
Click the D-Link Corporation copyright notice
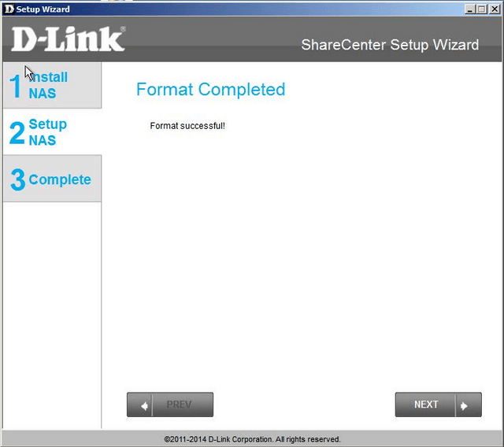pos(252,439)
